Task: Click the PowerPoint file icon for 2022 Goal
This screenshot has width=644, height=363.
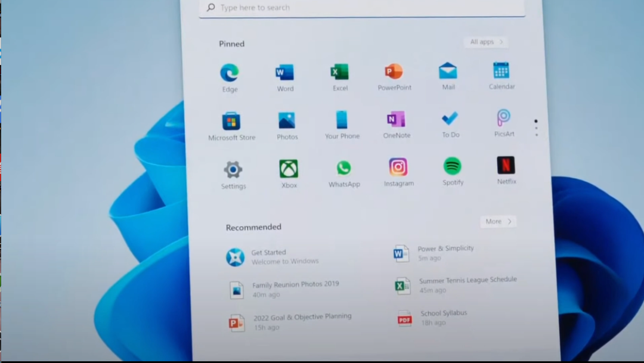Action: point(237,322)
